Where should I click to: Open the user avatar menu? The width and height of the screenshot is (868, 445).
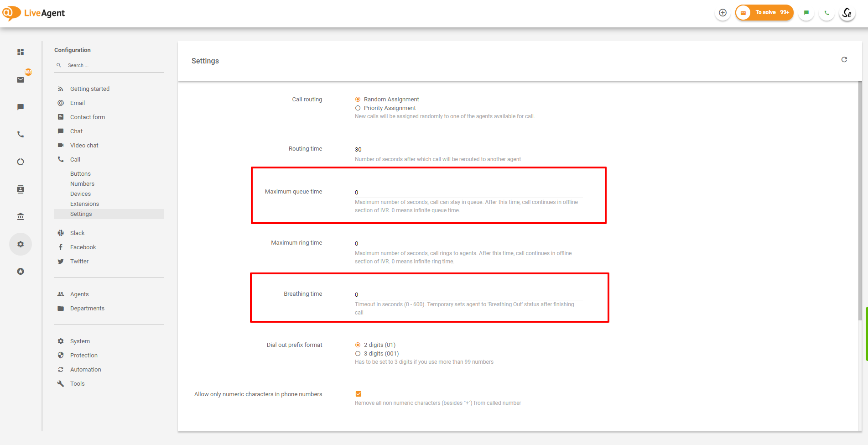[847, 13]
